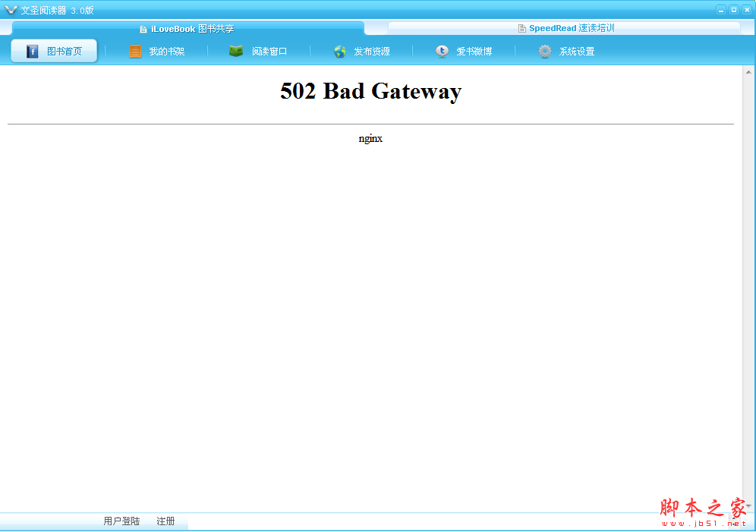Close the 文圣阅读器 window
The width and height of the screenshot is (756, 532).
[x=747, y=10]
